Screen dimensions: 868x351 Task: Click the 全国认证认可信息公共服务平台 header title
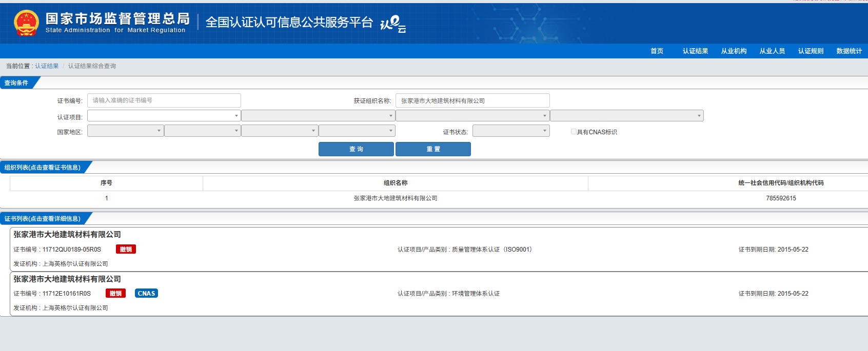(x=289, y=22)
